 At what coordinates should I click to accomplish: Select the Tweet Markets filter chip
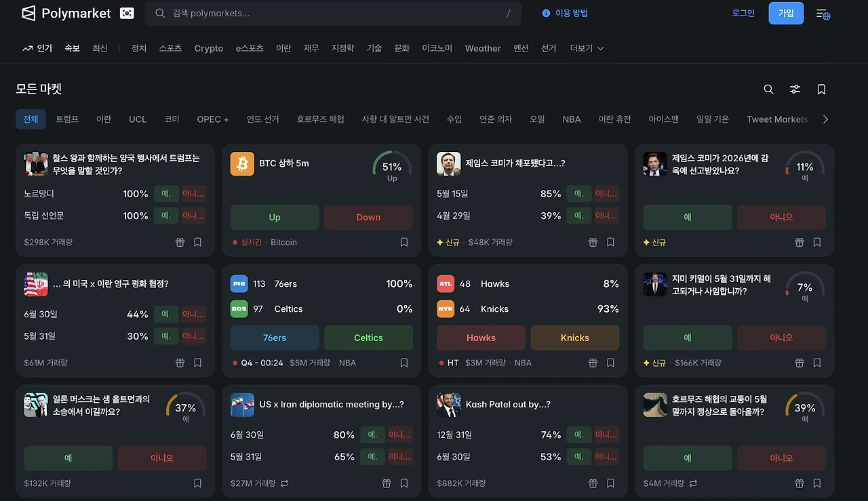coord(777,119)
